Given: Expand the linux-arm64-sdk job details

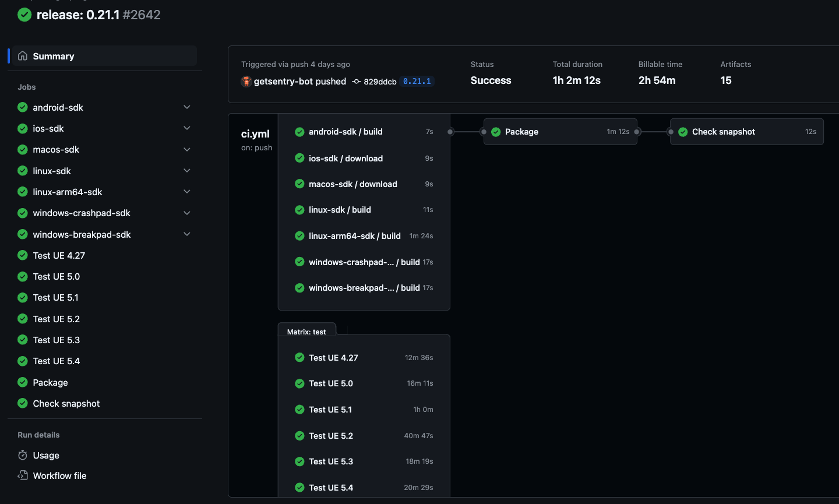Looking at the screenshot, I should tap(186, 192).
